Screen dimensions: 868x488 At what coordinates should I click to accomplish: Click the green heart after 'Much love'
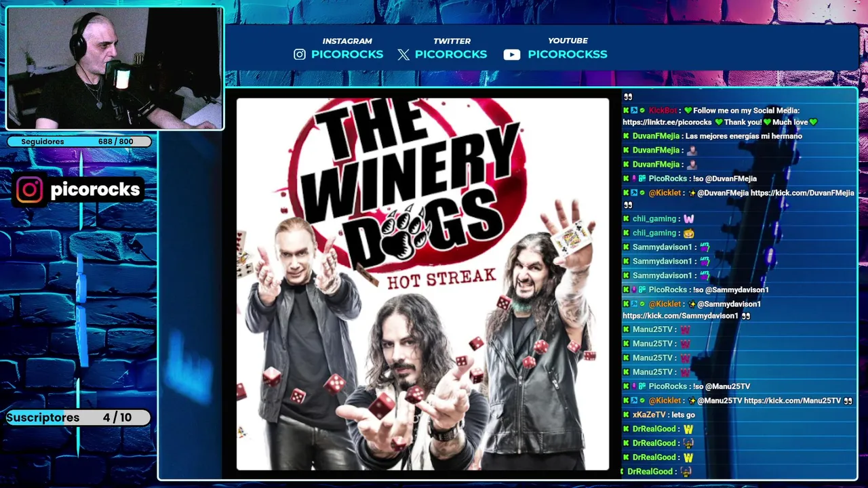[813, 122]
